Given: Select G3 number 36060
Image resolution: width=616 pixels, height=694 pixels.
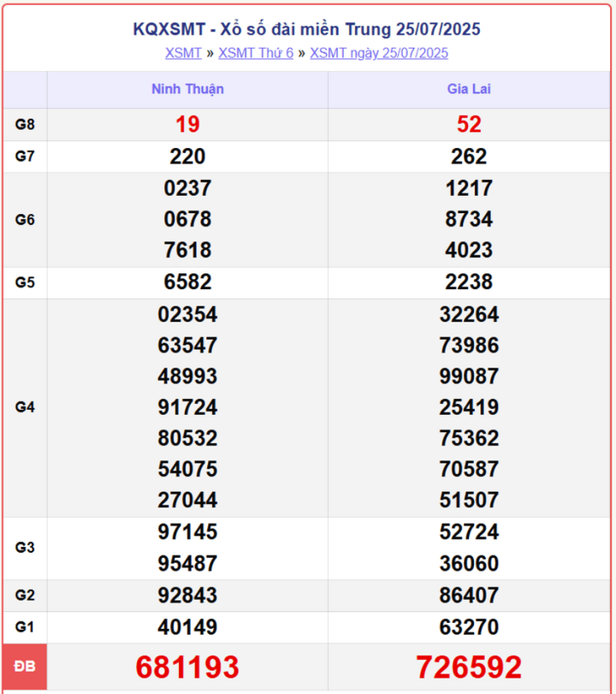Looking at the screenshot, I should pos(469,563).
